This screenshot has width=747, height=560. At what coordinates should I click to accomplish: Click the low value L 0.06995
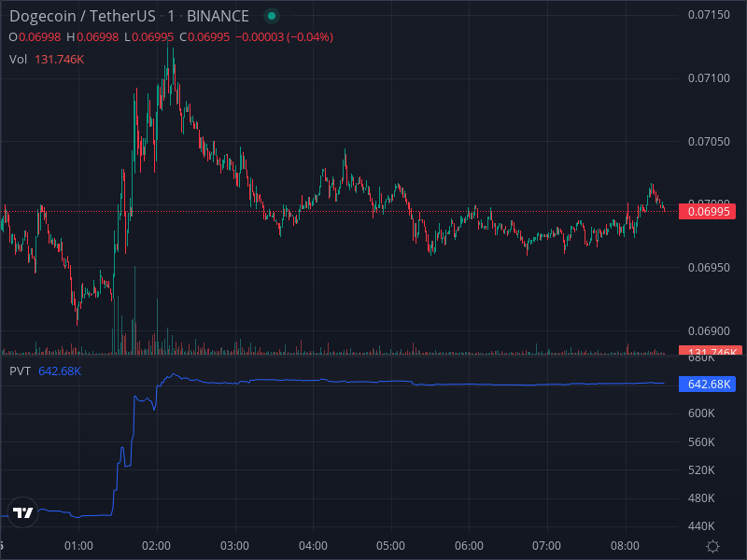[x=148, y=37]
